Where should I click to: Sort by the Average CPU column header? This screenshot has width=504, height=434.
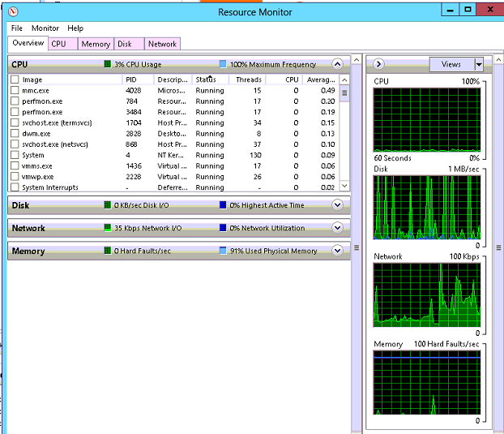coord(321,79)
